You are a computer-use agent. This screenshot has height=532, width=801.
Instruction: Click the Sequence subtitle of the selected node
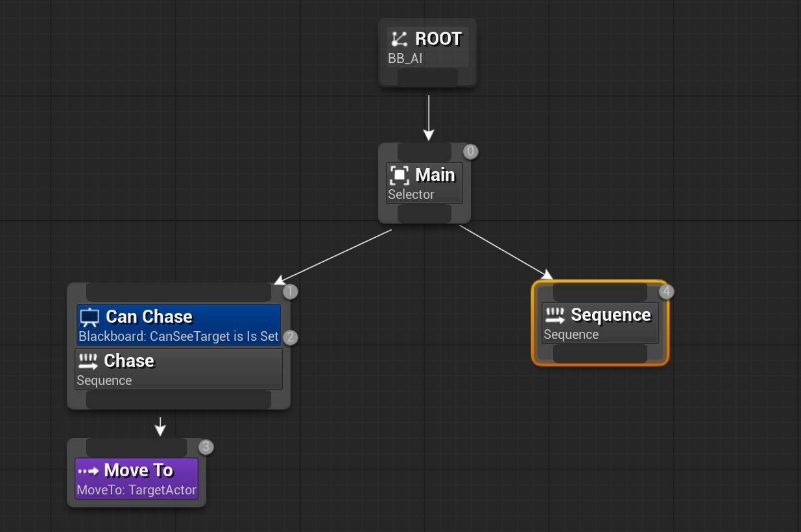tap(571, 334)
